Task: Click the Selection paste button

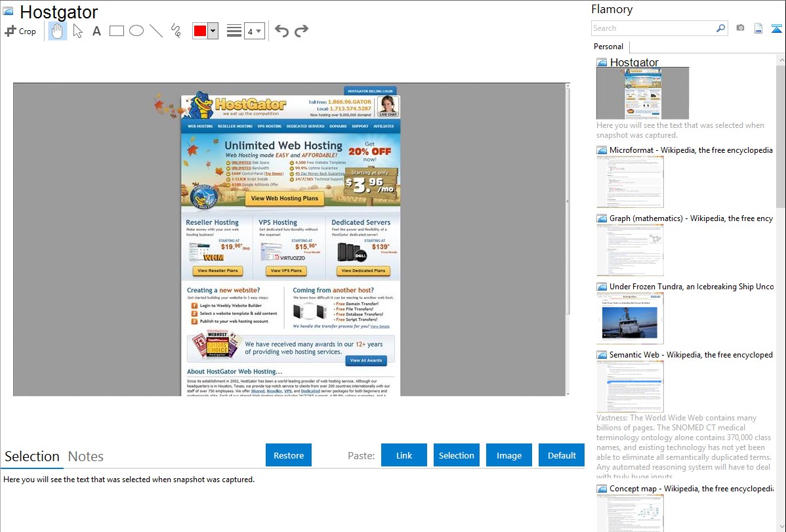Action: click(457, 455)
